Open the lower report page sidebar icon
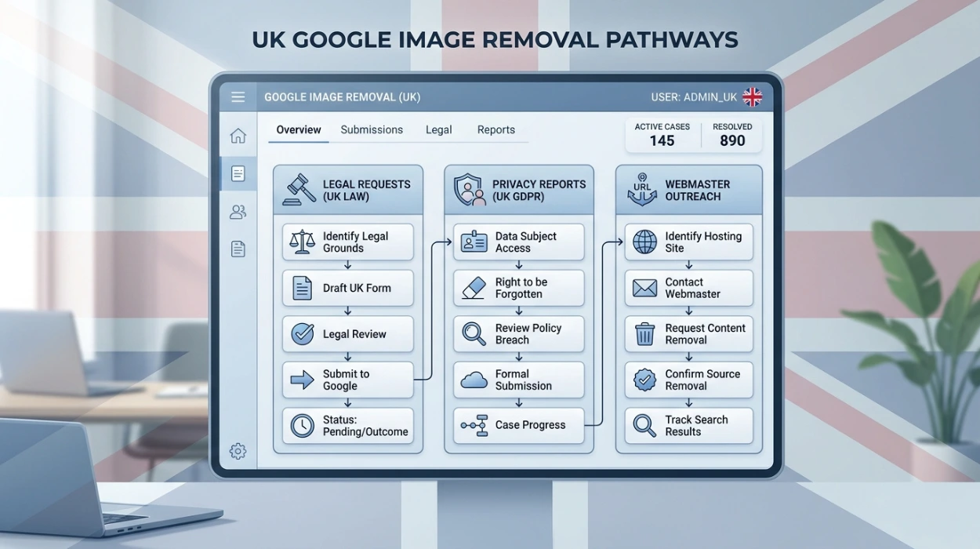This screenshot has height=549, width=980. [238, 249]
